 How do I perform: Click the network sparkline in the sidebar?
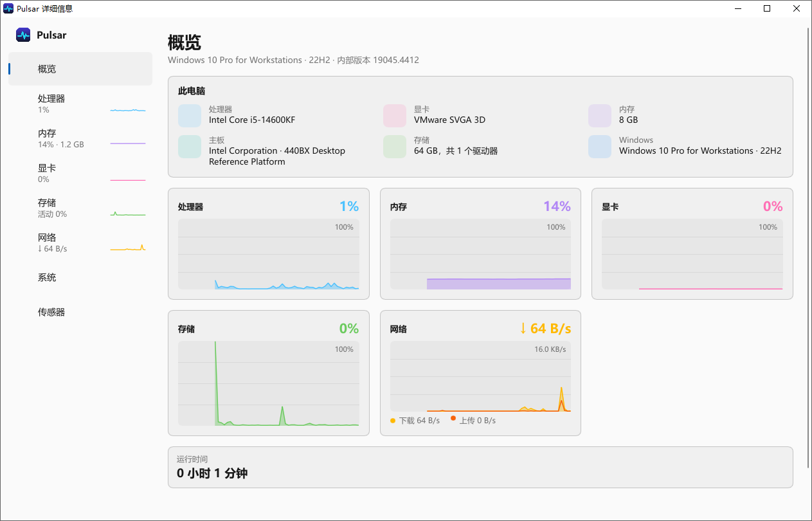(x=128, y=248)
